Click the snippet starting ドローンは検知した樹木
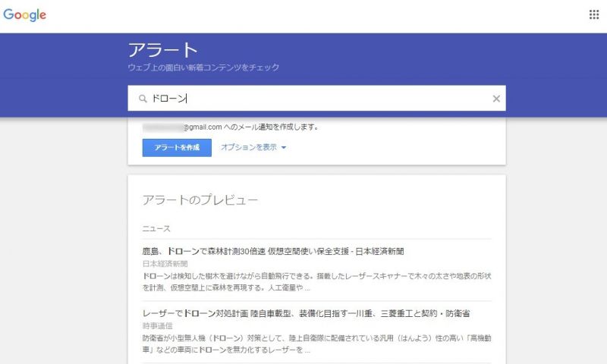The width and height of the screenshot is (607, 364). tap(316, 282)
